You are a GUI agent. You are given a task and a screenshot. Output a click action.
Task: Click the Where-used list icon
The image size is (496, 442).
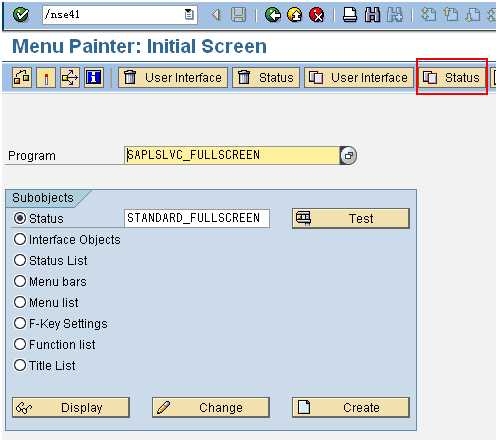(70, 78)
